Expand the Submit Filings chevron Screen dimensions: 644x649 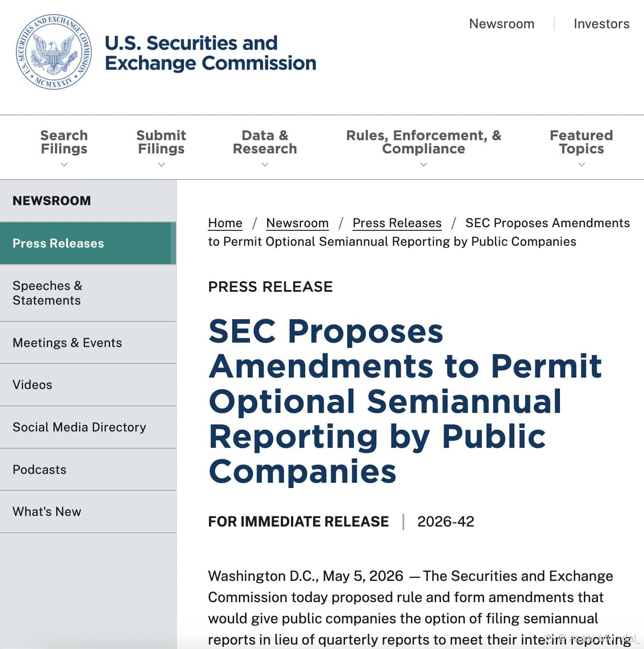(x=161, y=164)
